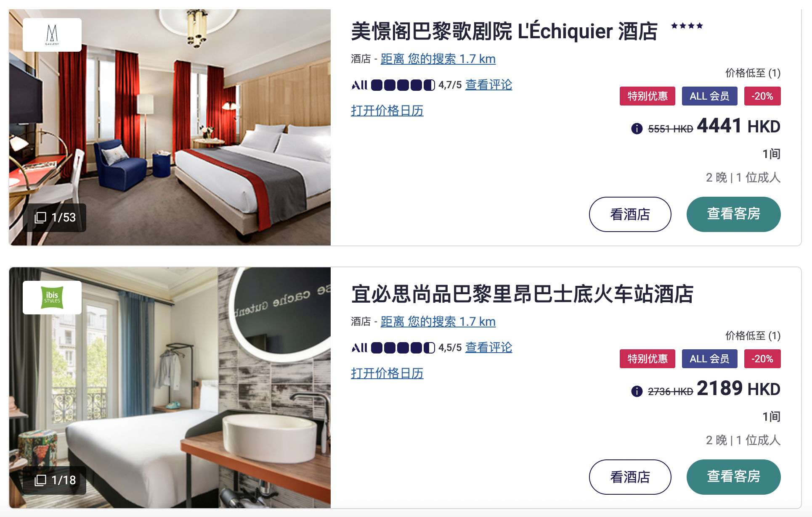Click the ALL rating bubbles showing 4,7/5
812x517 pixels.
(403, 85)
